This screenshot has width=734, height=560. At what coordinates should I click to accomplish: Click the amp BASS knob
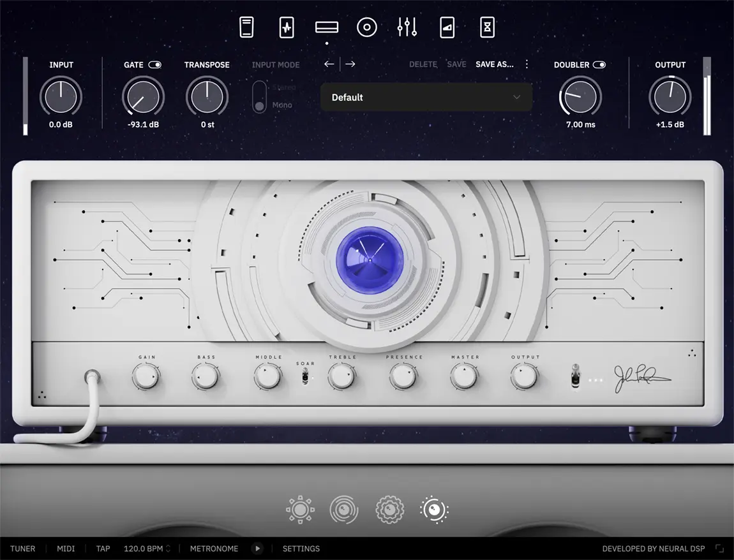[206, 376]
